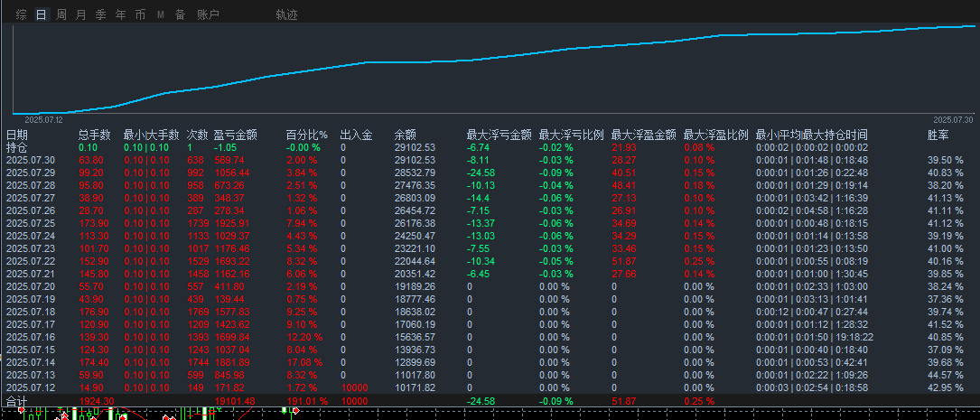Click trade count 1769

click(x=198, y=312)
